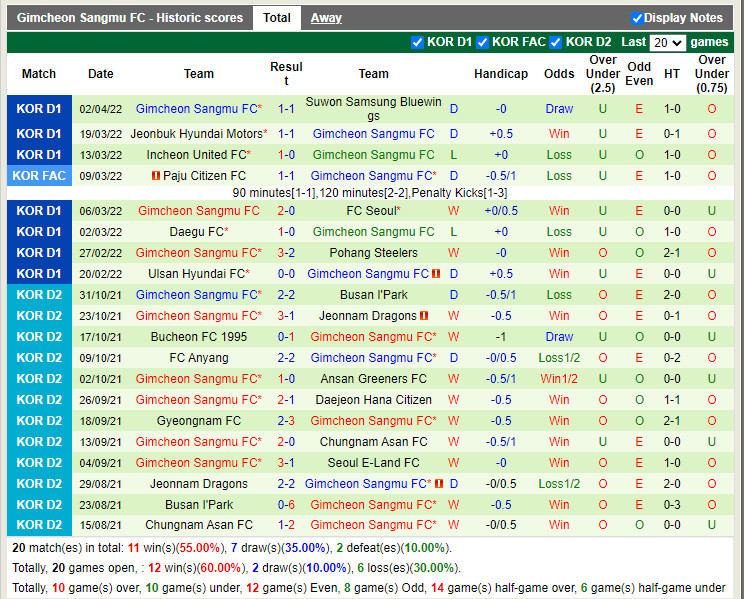Click the 3-2 result against Pohang Steelers
The image size is (744, 599).
[286, 253]
